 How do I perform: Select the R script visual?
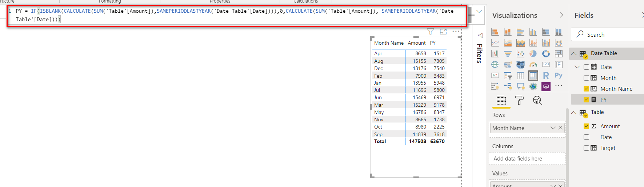pyautogui.click(x=546, y=76)
